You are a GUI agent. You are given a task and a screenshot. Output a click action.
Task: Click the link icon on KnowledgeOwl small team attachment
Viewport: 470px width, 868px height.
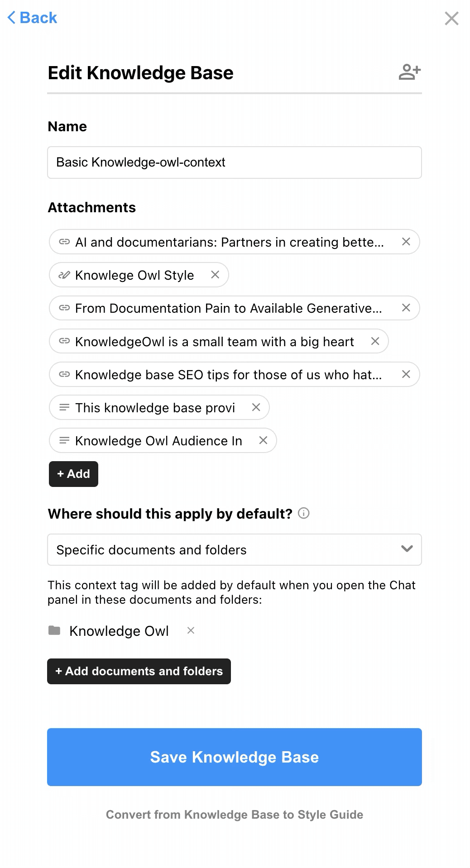point(64,341)
